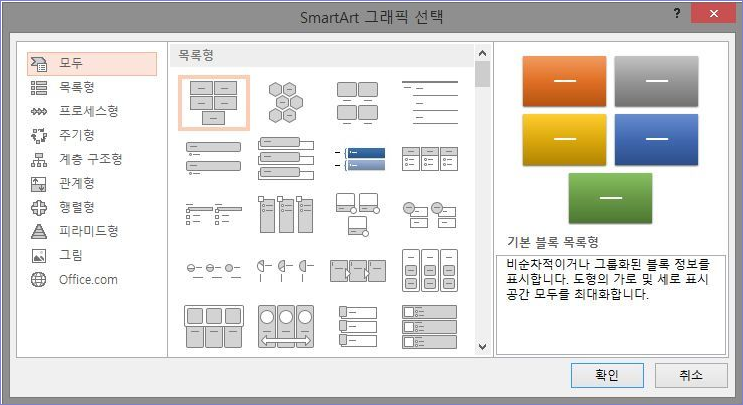The height and width of the screenshot is (405, 743).
Task: Select the 모두 category
Action: point(91,63)
